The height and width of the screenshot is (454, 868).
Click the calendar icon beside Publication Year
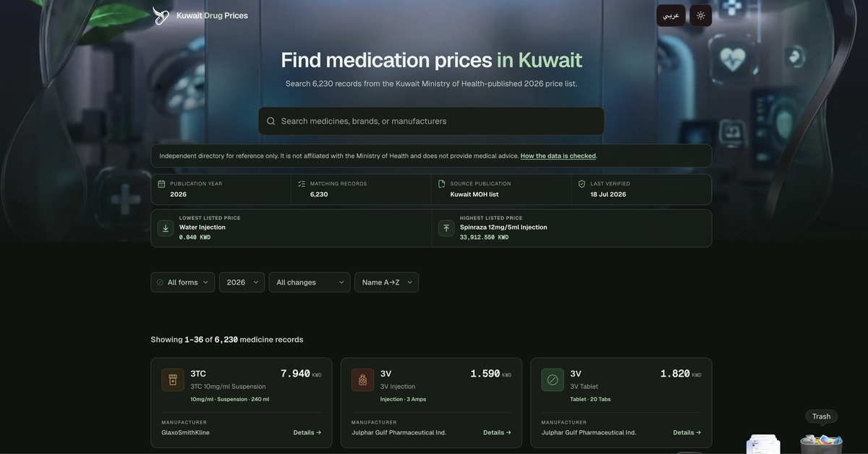tap(161, 184)
